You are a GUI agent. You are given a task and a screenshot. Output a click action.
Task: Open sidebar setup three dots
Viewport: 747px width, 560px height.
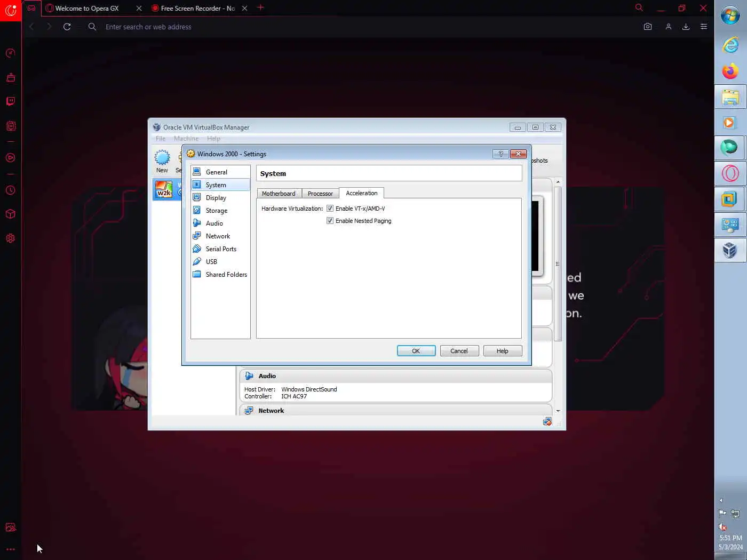click(11, 549)
